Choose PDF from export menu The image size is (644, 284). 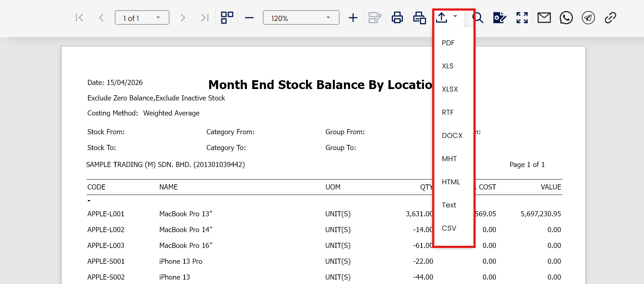pos(448,43)
